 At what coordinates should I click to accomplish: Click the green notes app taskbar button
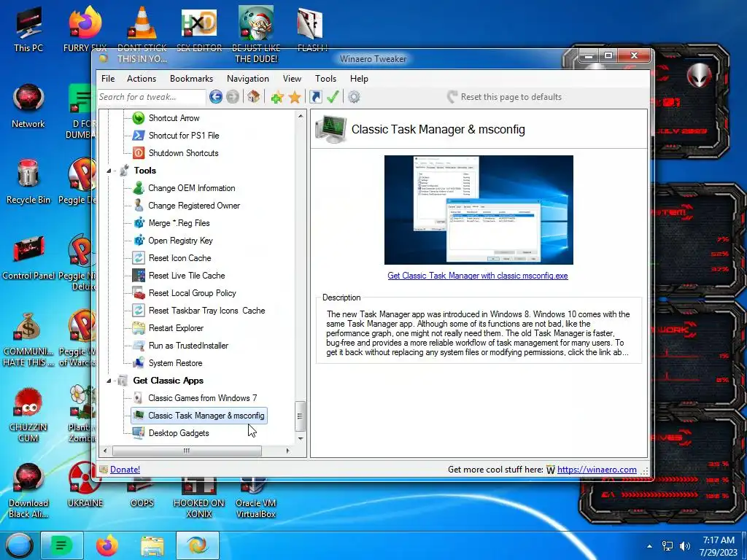tap(61, 545)
